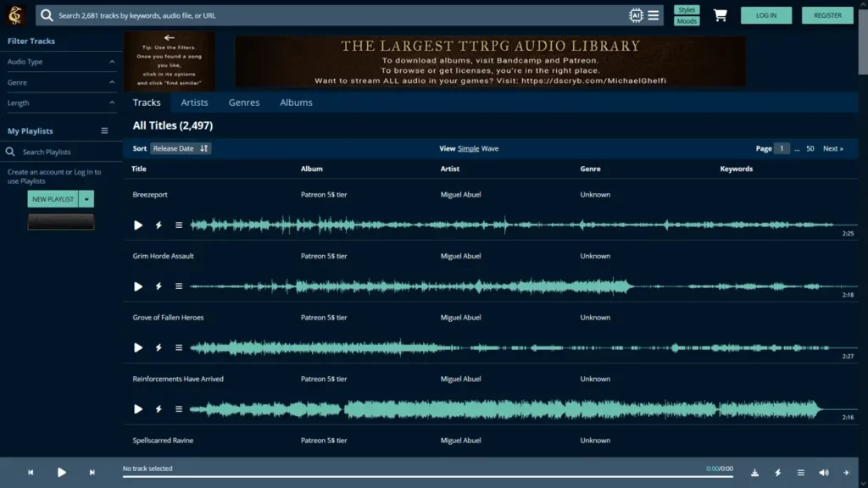The height and width of the screenshot is (488, 868).
Task: Open the New Playlist dropdown arrow
Action: [88, 198]
